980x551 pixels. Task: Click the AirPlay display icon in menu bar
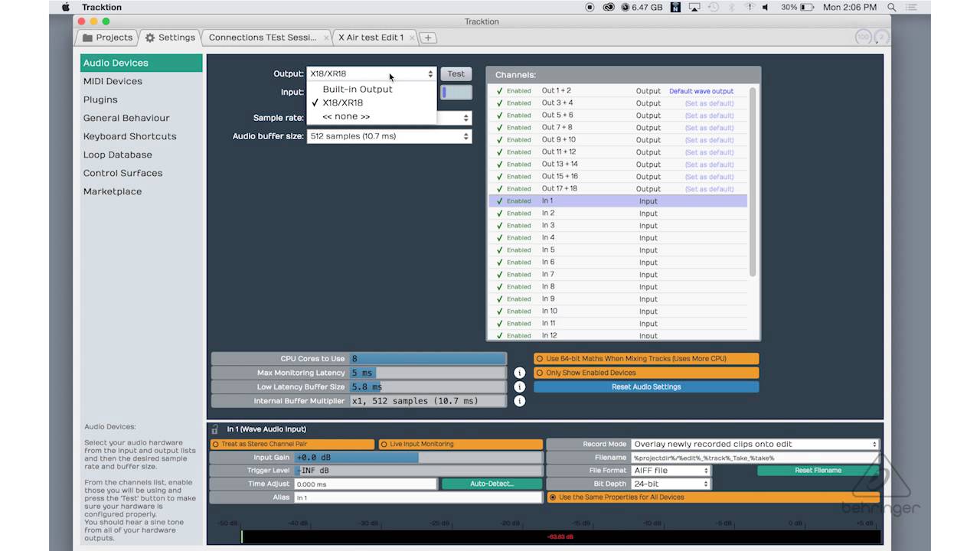pyautogui.click(x=694, y=7)
